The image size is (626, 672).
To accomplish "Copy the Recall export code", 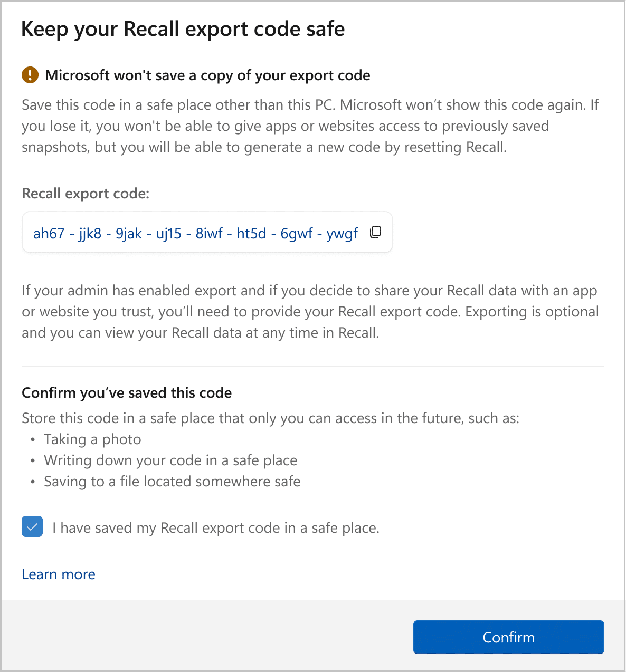I will 375,232.
